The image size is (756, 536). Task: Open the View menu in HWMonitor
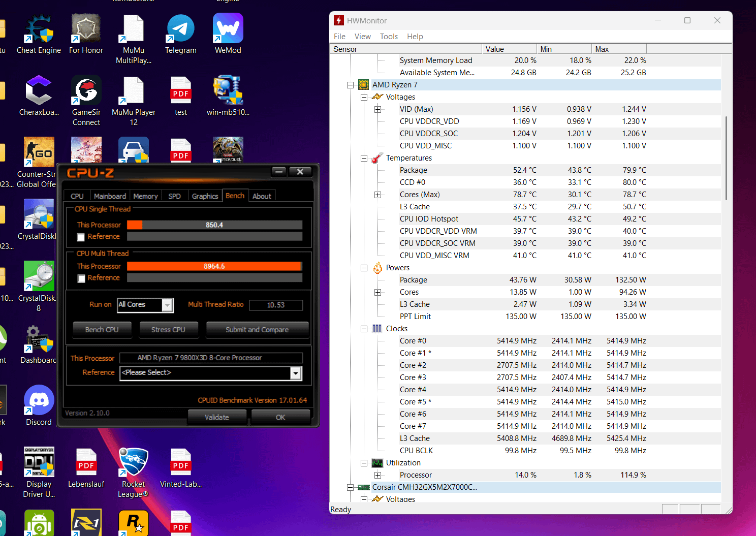pos(363,37)
